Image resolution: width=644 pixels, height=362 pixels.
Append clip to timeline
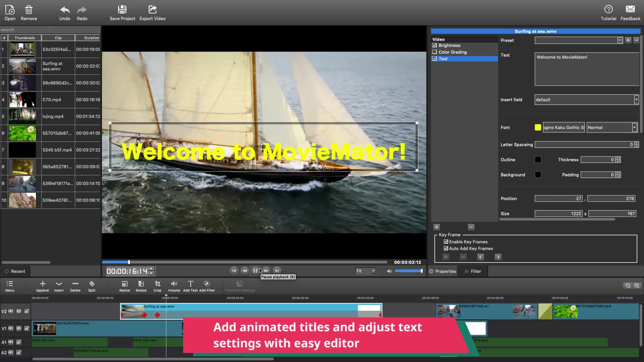pos(42,284)
